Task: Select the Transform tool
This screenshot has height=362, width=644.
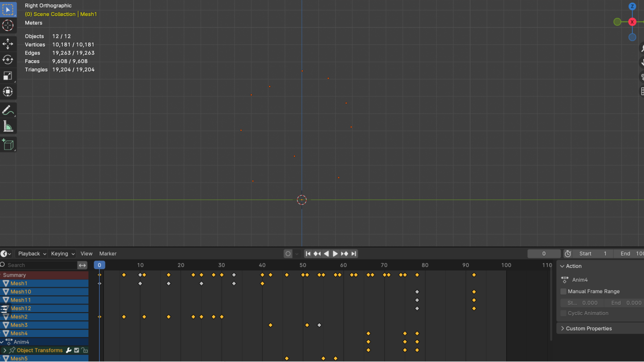Action: click(8, 92)
